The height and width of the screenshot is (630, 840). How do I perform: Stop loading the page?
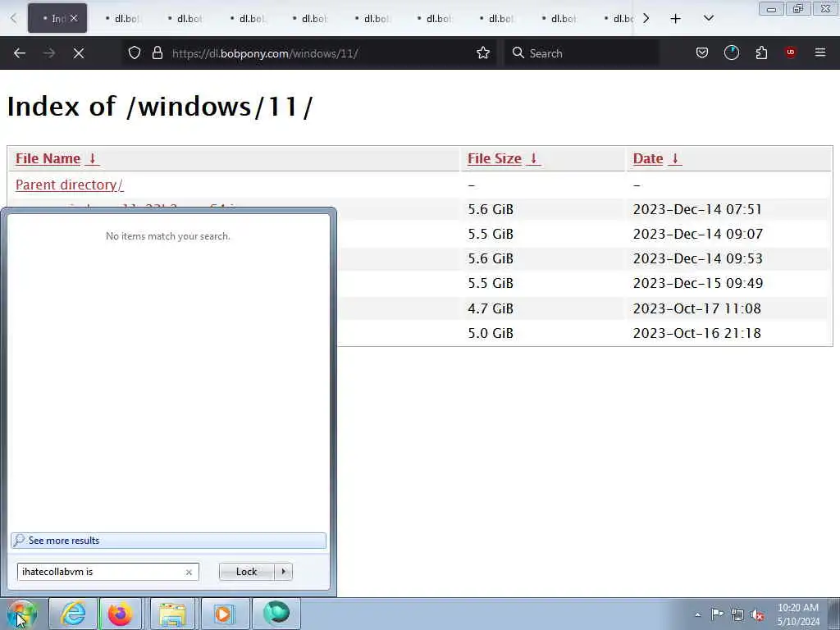point(78,53)
